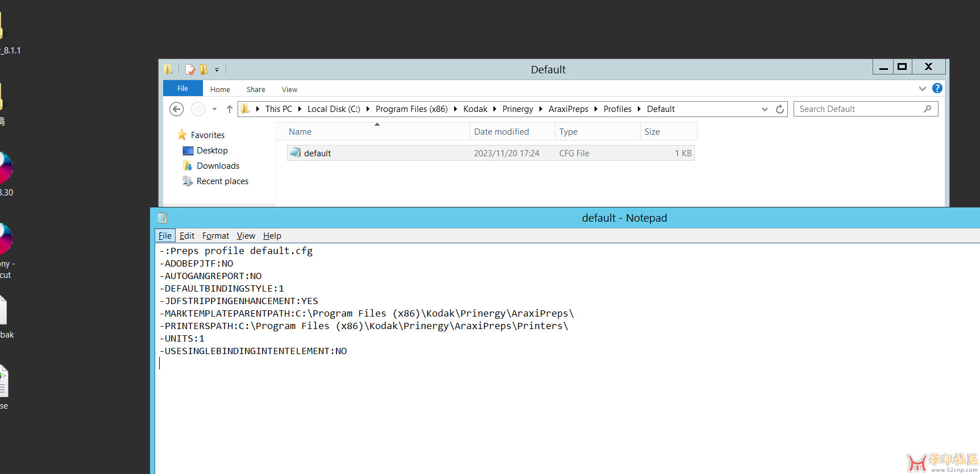980x474 pixels.
Task: Click AraxiPreps in the address breadcrumb
Action: point(568,109)
